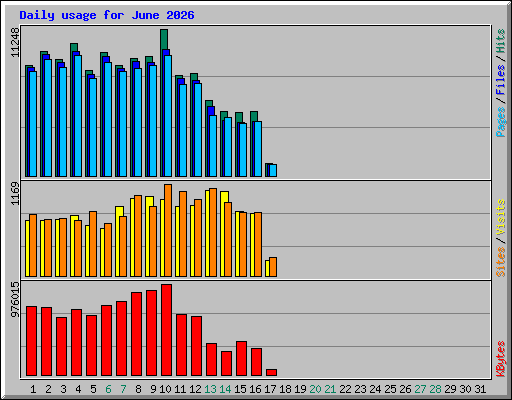Click the Pages legend label
Image resolution: width=512 pixels, height=400 pixels.
click(500, 122)
